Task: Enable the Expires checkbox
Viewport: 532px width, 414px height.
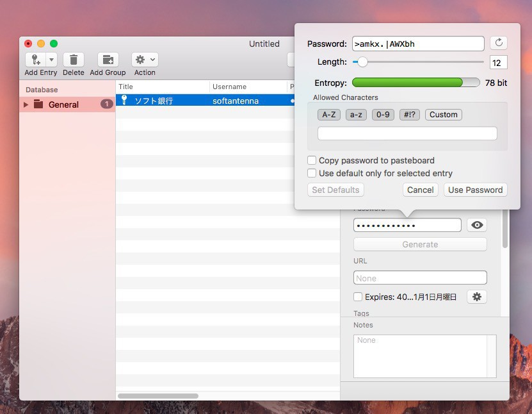Action: pos(358,297)
